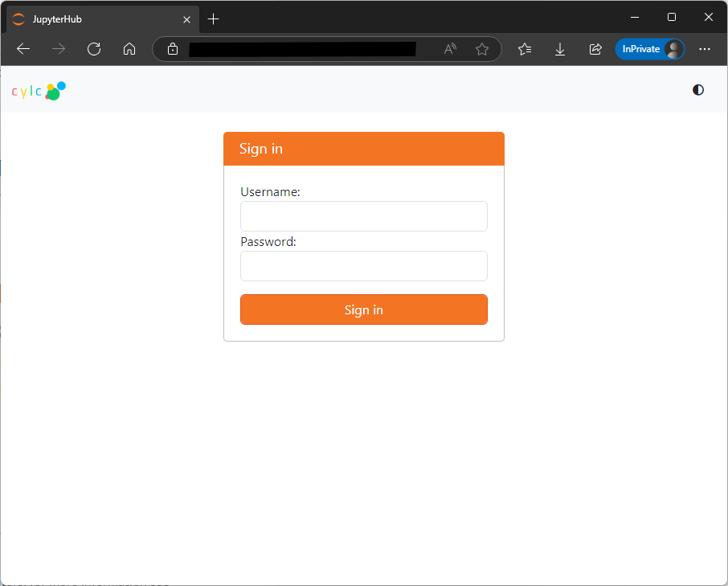Open the Downloads panel
Image resolution: width=728 pixels, height=586 pixels.
pos(560,49)
